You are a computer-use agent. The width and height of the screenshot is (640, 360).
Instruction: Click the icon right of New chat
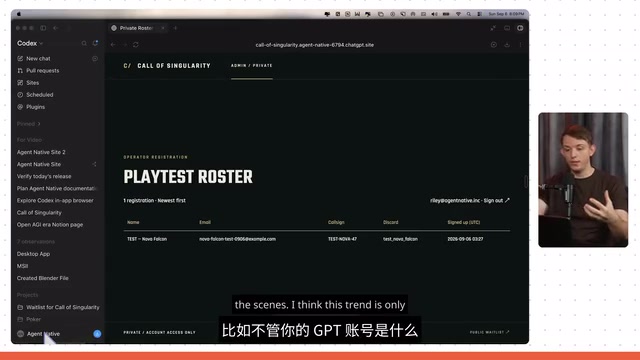tap(95, 59)
